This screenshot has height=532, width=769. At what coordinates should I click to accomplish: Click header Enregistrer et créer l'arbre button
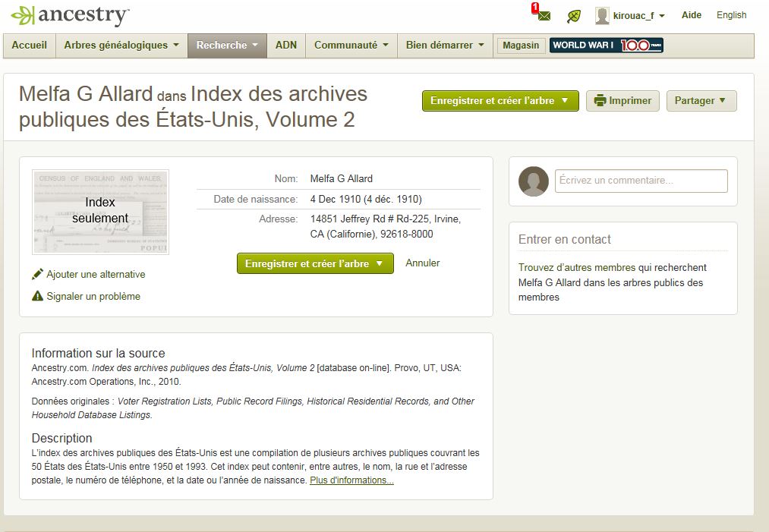coord(500,100)
